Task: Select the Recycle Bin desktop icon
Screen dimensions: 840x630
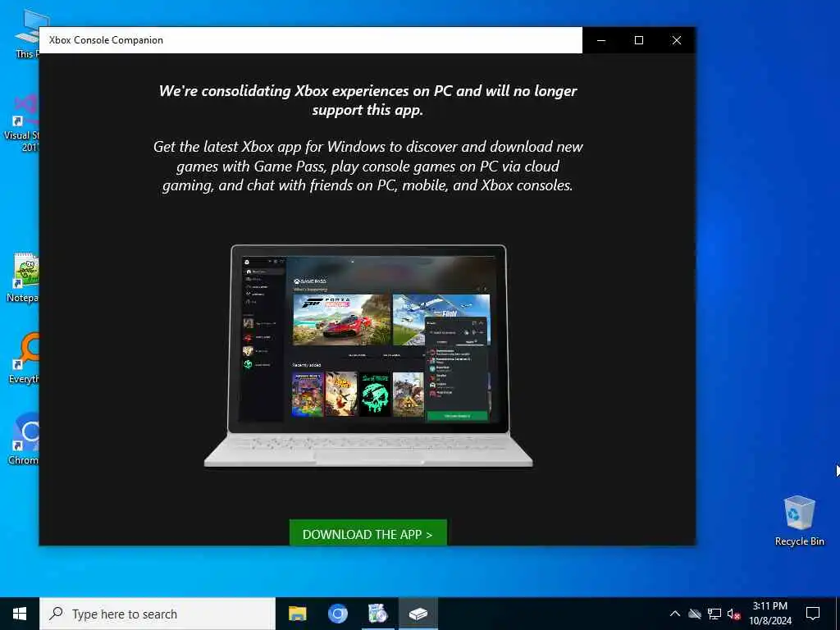Action: tap(799, 521)
